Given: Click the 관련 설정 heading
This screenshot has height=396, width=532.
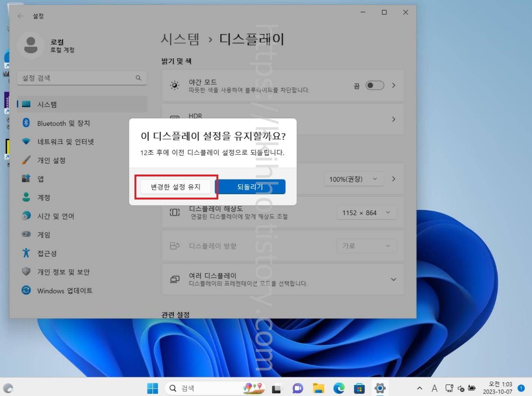Looking at the screenshot, I should pos(175,314).
